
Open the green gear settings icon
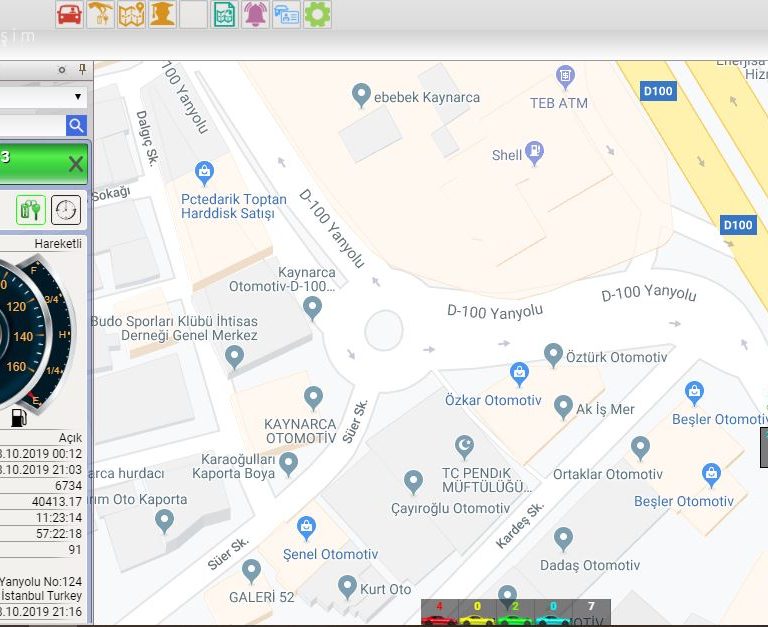point(317,14)
